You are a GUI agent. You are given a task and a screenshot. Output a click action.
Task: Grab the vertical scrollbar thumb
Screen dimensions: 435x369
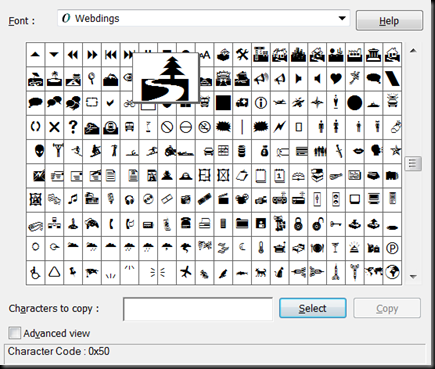[413, 164]
